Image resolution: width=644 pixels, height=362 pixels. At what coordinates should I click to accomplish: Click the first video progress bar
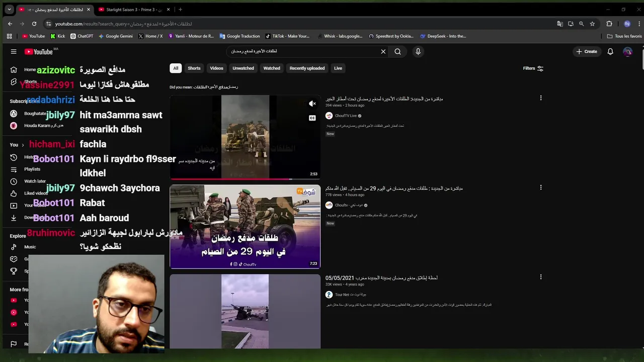click(245, 178)
